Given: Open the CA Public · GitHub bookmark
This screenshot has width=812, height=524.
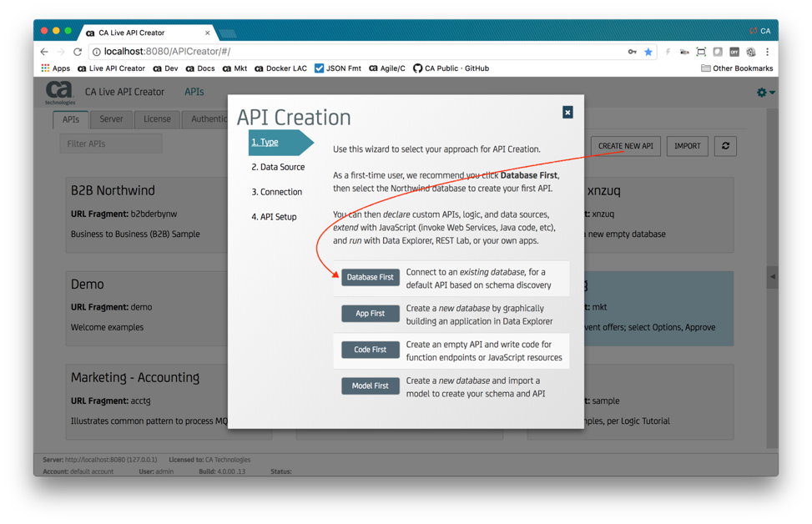Looking at the screenshot, I should 451,68.
